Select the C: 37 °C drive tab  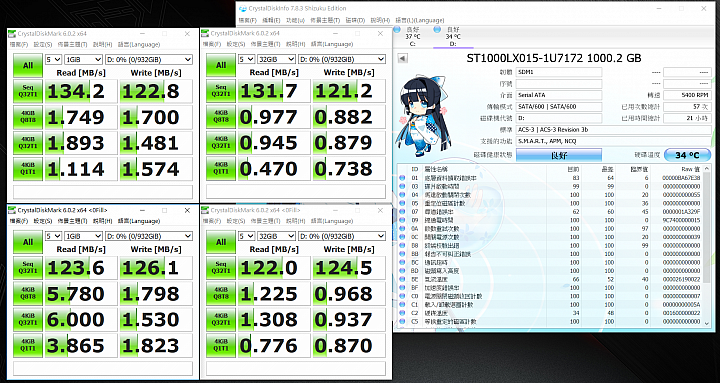(412, 37)
